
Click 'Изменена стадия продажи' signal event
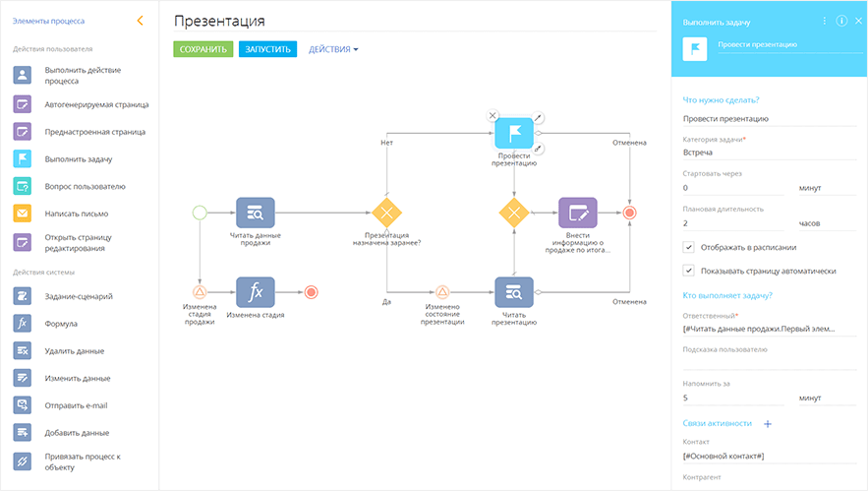200,292
